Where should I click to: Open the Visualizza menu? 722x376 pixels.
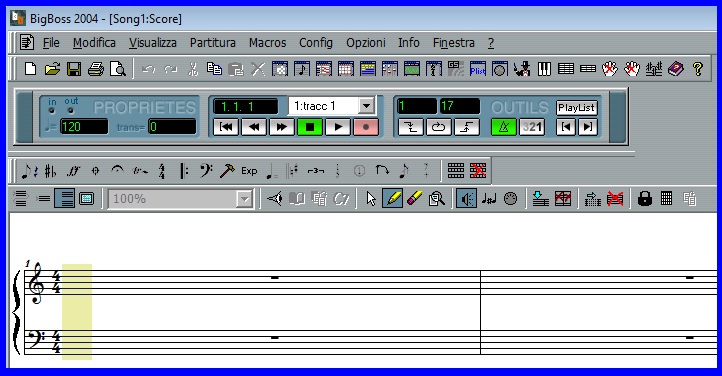pos(152,43)
